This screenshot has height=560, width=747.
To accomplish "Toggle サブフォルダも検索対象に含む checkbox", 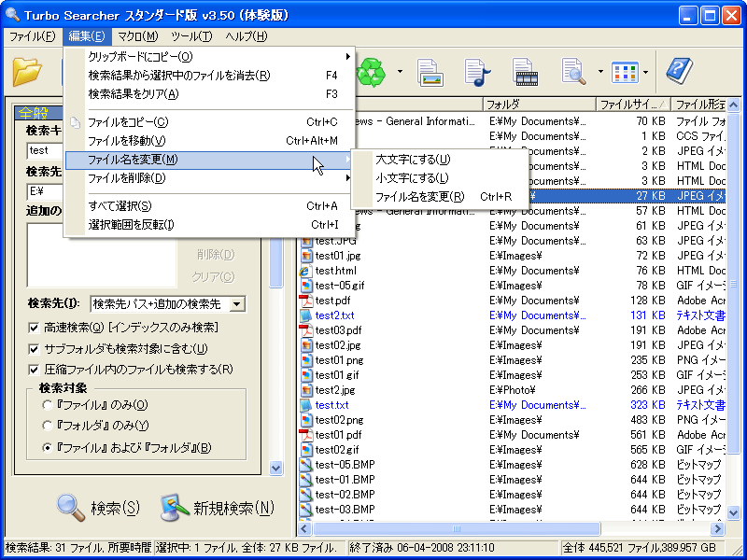I will tap(34, 349).
